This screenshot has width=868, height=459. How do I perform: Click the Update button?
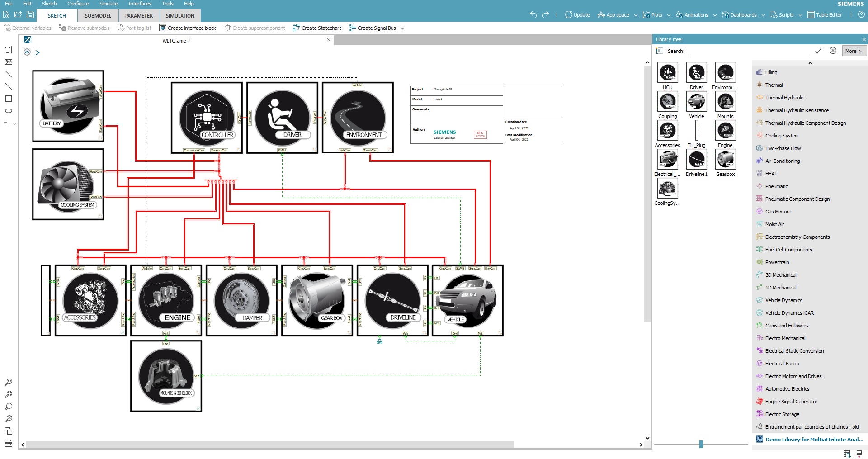577,15
